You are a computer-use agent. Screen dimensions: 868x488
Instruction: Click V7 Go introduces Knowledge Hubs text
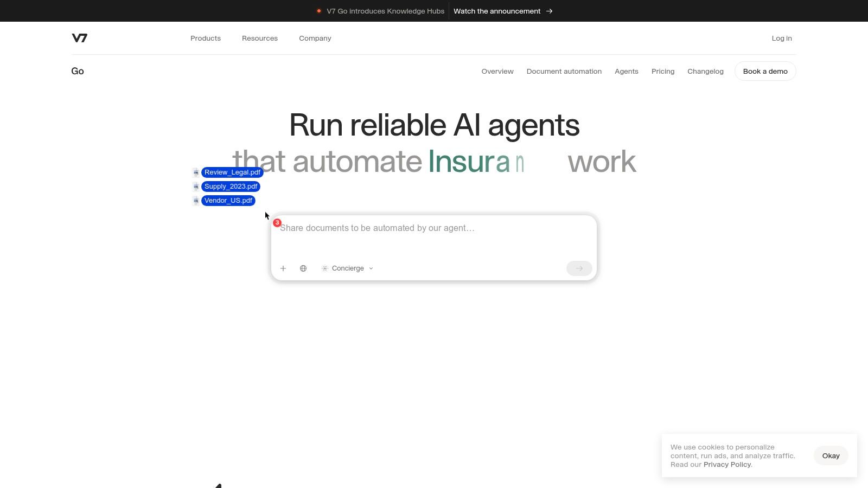point(385,11)
